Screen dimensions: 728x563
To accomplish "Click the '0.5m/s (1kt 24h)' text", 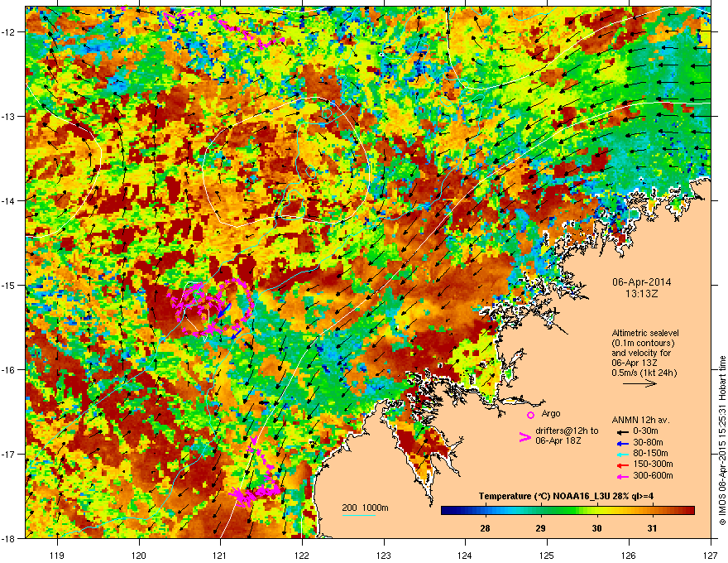I will pyautogui.click(x=644, y=373).
